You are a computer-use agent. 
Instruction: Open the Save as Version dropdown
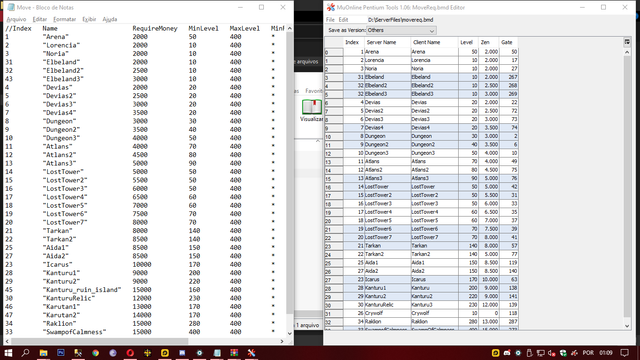401,30
